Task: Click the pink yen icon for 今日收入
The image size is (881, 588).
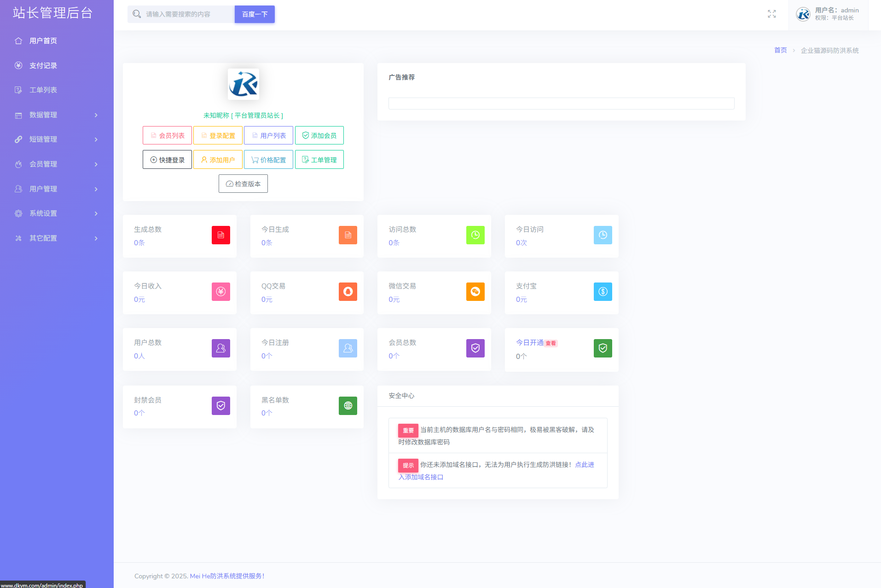Action: coord(220,292)
